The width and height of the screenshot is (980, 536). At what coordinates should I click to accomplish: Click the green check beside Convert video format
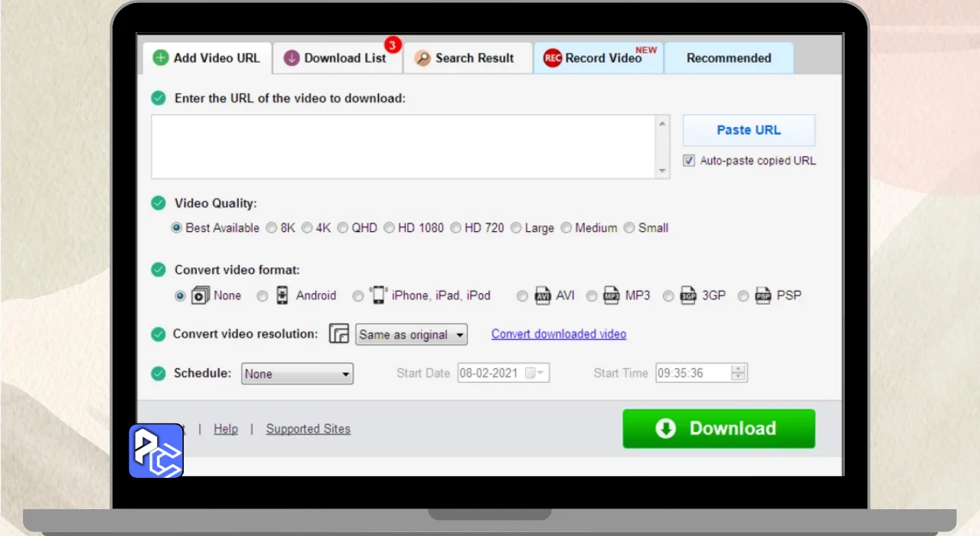click(158, 270)
